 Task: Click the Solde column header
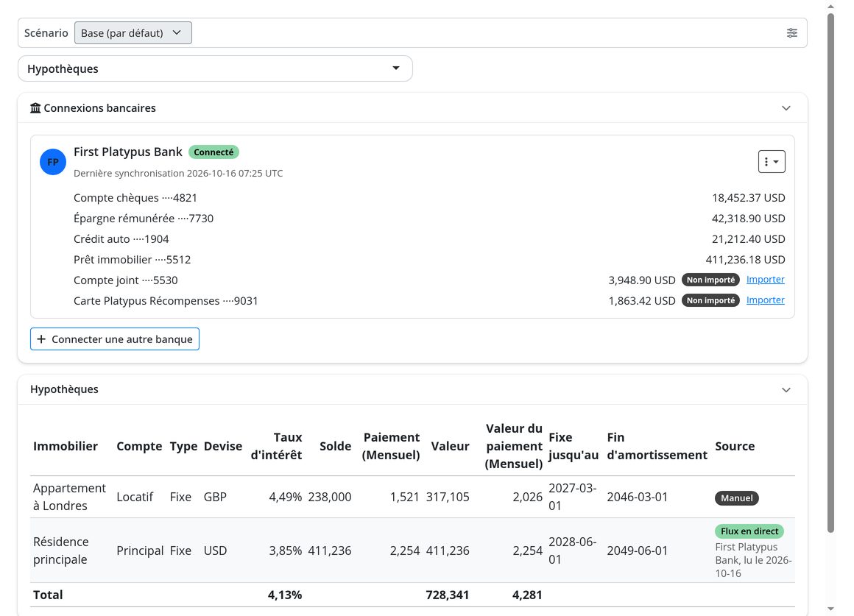335,446
